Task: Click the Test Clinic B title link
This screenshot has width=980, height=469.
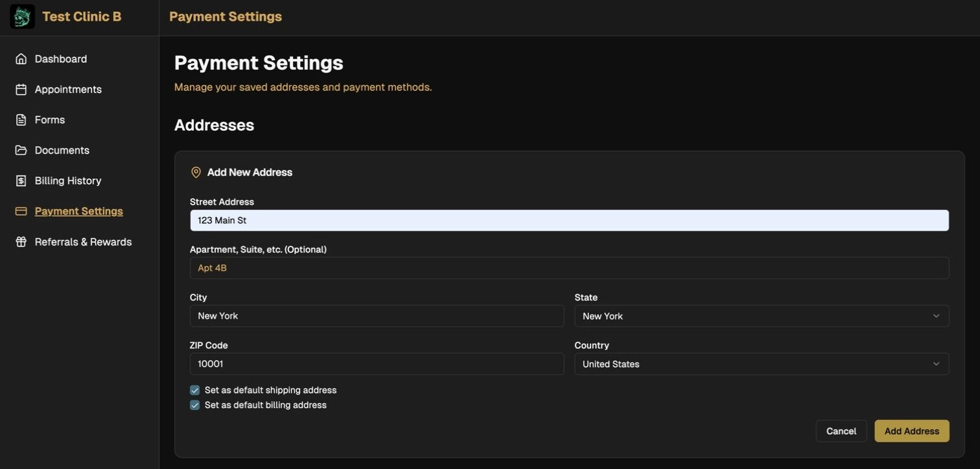Action: [82, 17]
